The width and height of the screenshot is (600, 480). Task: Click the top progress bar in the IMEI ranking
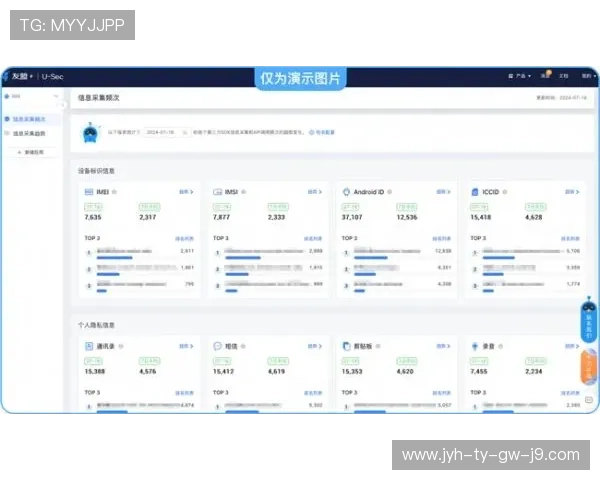[x=114, y=258]
